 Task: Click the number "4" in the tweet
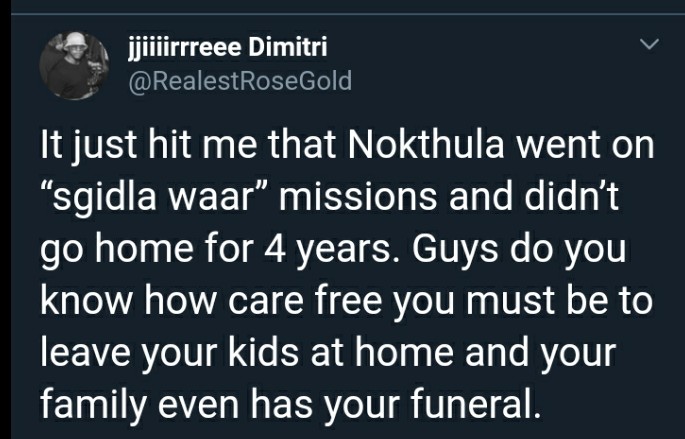click(275, 249)
